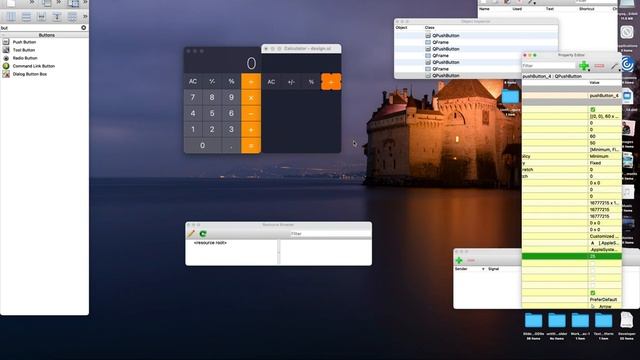Click the Sender column sort arrow
This screenshot has width=640, height=360.
(x=483, y=269)
